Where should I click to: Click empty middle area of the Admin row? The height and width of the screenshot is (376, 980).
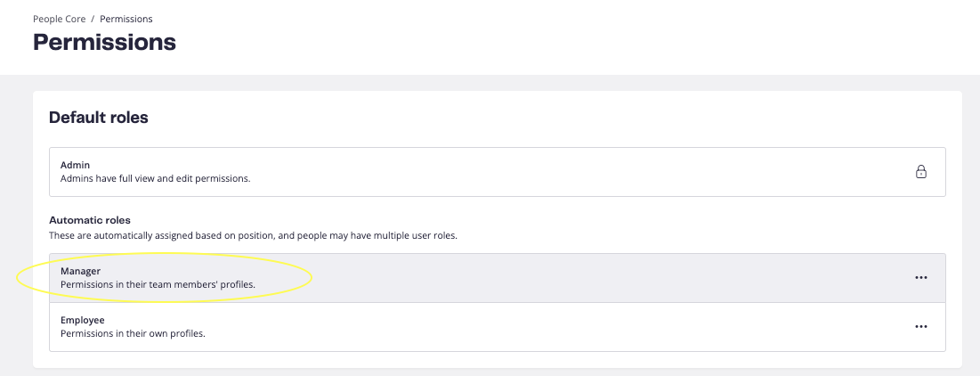coord(563,171)
